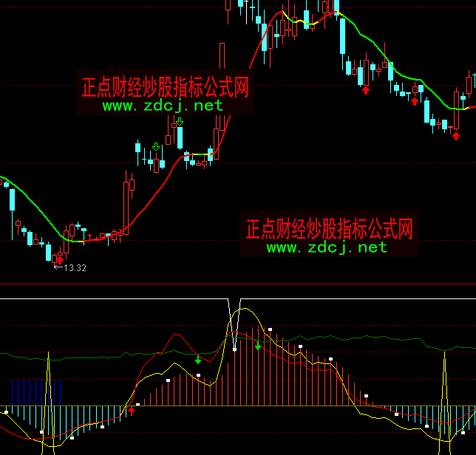
Task: Click hollow green arrow above the tall red candle
Action: coord(179,122)
